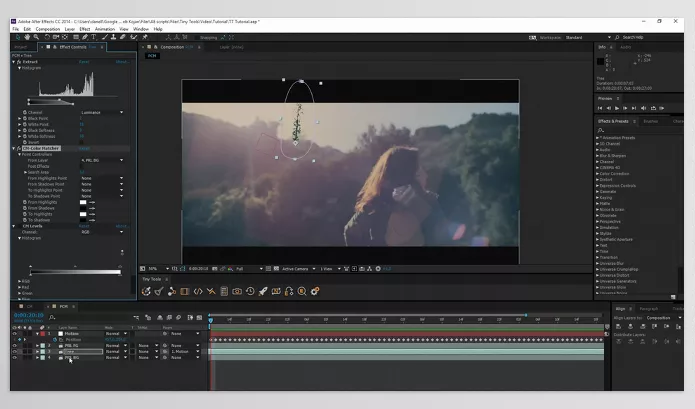Toggle the Snapping checkbox in the toolbar

[196, 38]
